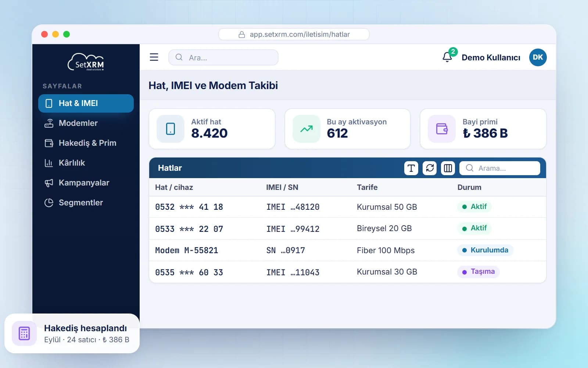Click the DK user avatar

point(538,57)
